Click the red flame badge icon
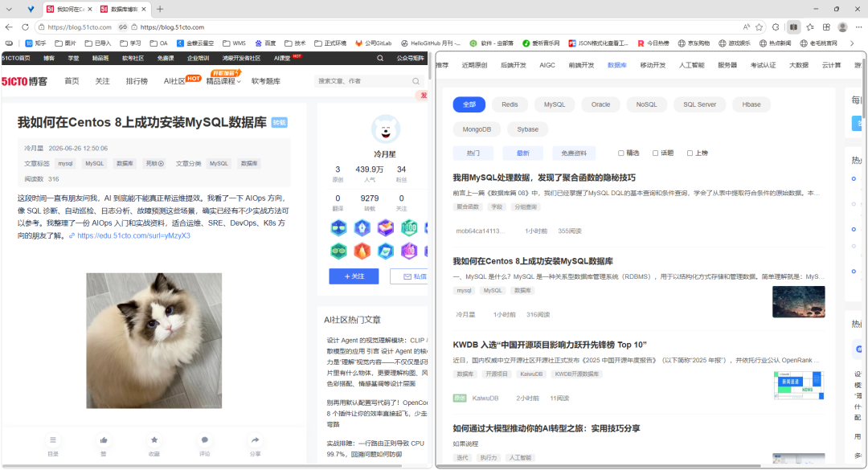The height and width of the screenshot is (470, 868). click(x=362, y=251)
